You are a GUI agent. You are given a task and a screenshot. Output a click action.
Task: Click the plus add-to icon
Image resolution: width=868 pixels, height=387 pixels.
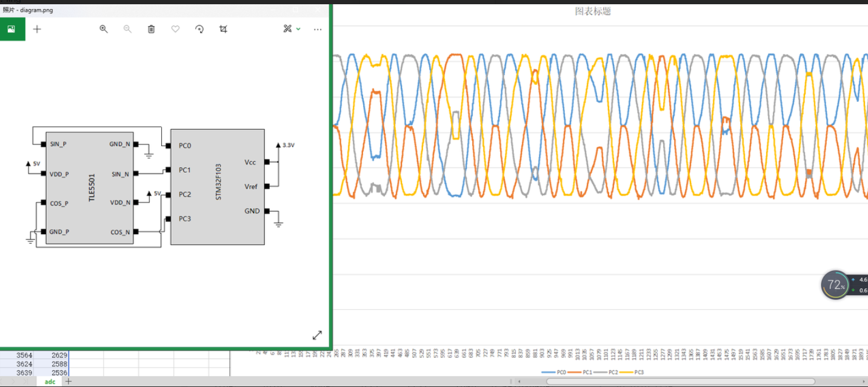click(x=37, y=29)
